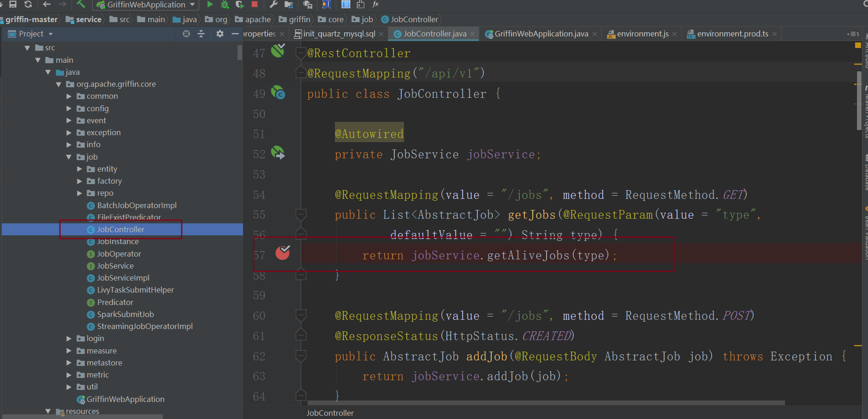Click the blue list icon in toolbar
Image resolution: width=868 pixels, height=419 pixels.
pos(345,5)
